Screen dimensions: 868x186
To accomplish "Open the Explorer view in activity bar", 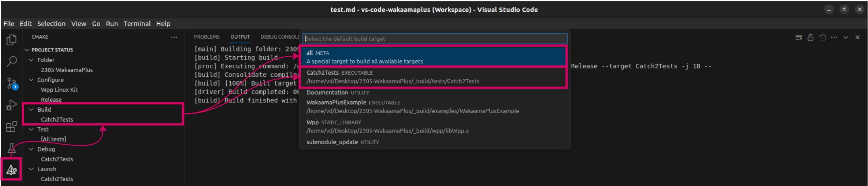I will [12, 40].
